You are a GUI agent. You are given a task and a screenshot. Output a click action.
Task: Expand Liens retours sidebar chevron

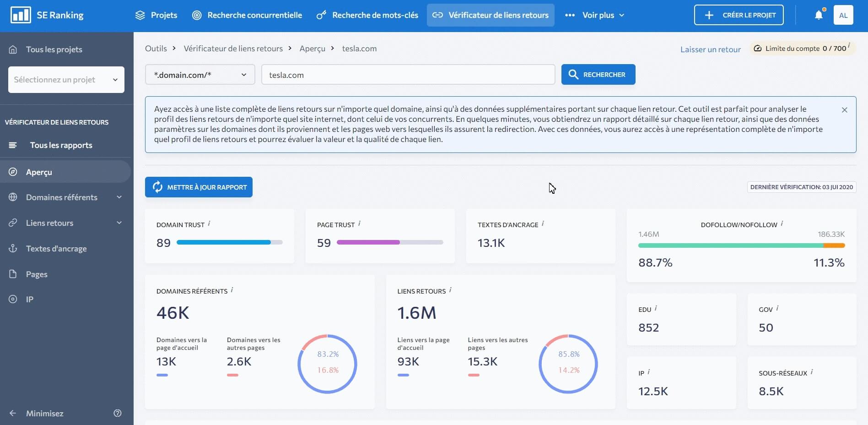(119, 223)
